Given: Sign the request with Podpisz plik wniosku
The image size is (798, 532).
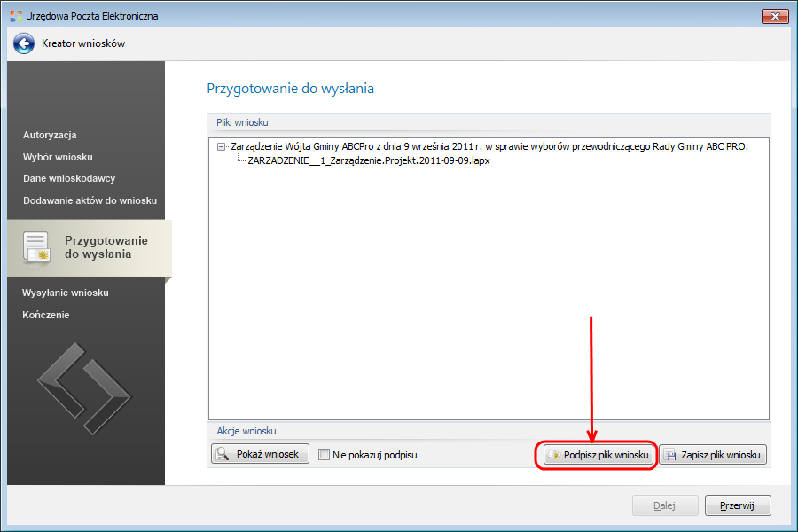Looking at the screenshot, I should pos(598,455).
